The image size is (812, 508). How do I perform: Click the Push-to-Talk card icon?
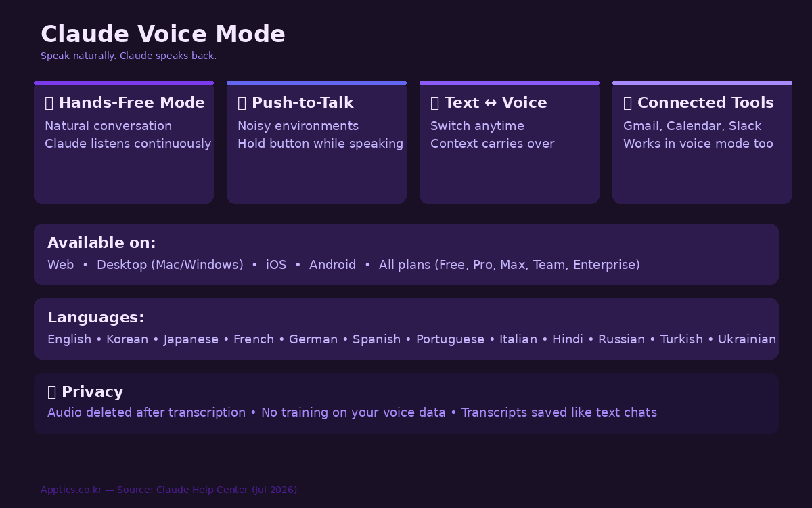click(x=242, y=103)
